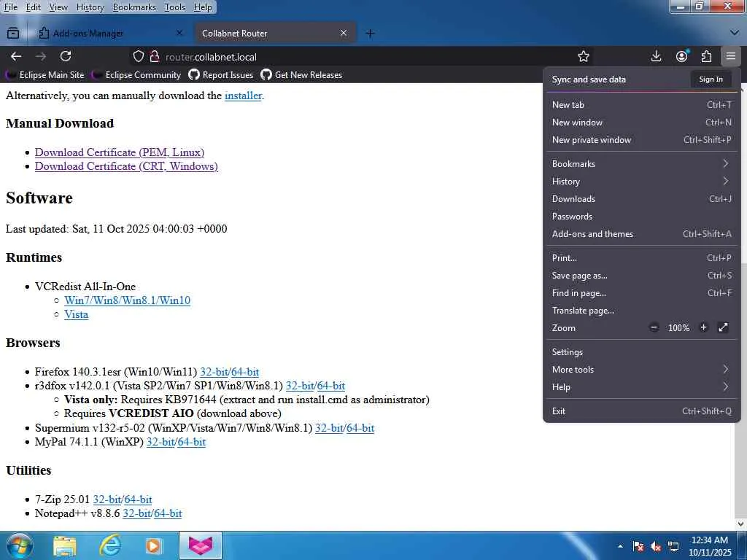The width and height of the screenshot is (747, 560).
Task: Open Eclipse Main Site bookmark
Action: click(44, 75)
